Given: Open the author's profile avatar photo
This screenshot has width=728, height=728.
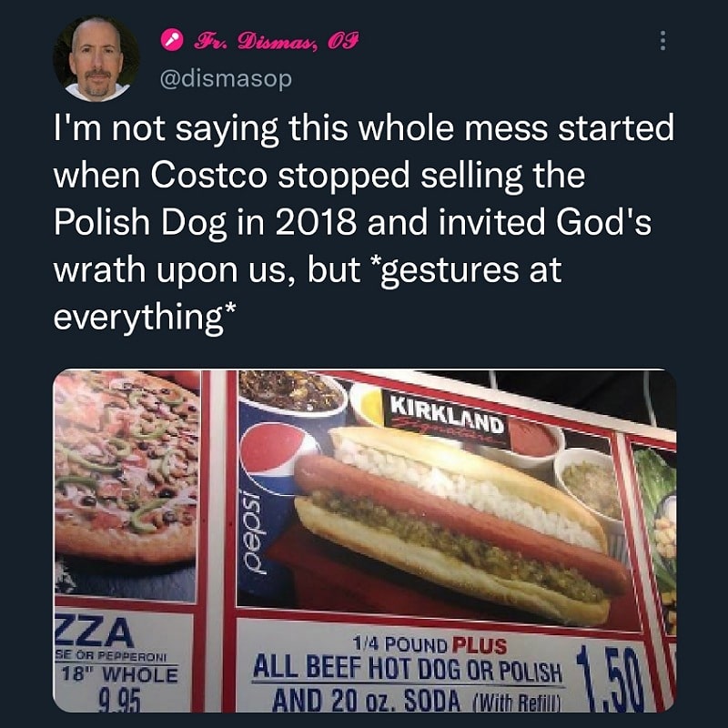Looking at the screenshot, I should (96, 58).
